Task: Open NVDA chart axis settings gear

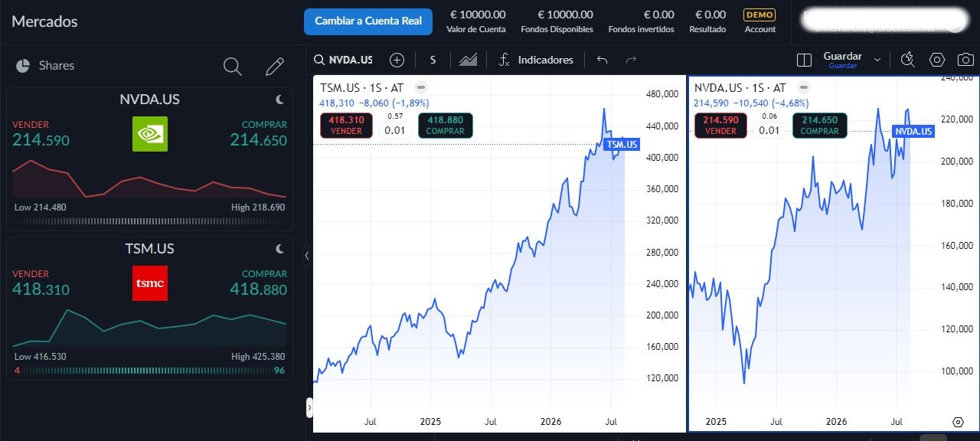Action: (958, 422)
